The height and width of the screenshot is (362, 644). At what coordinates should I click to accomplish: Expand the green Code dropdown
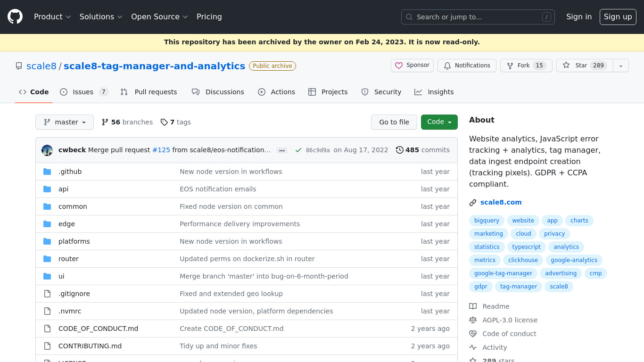click(x=439, y=122)
